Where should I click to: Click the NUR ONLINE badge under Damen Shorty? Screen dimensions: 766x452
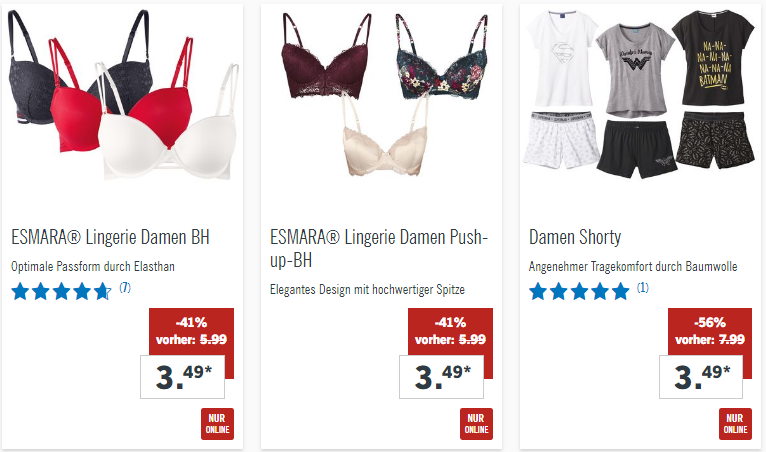click(735, 424)
